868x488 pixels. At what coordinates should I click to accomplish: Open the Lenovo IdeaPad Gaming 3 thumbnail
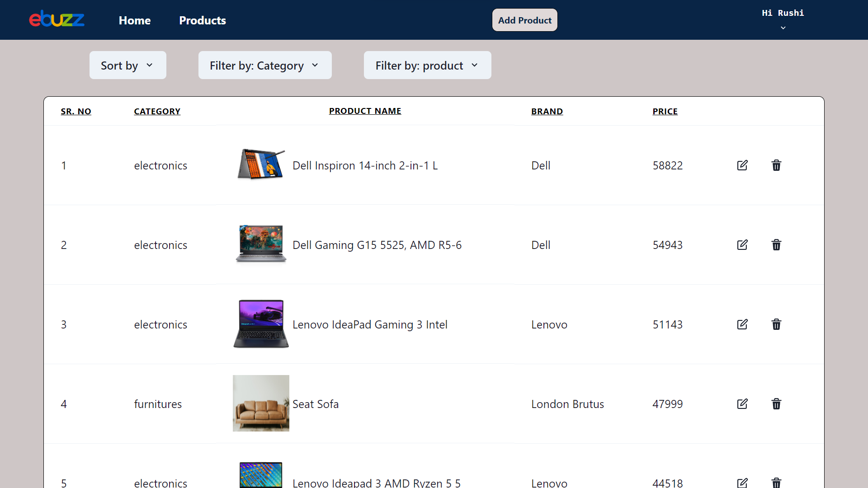click(x=261, y=324)
